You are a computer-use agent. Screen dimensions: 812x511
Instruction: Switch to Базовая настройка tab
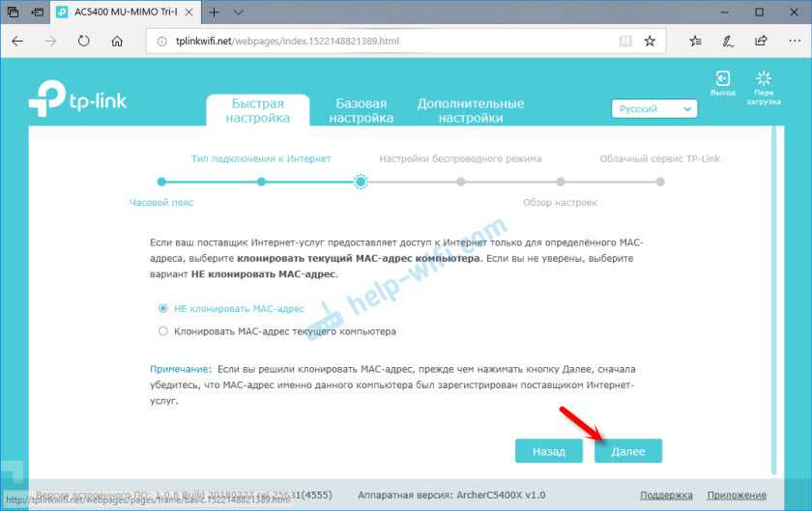(361, 110)
